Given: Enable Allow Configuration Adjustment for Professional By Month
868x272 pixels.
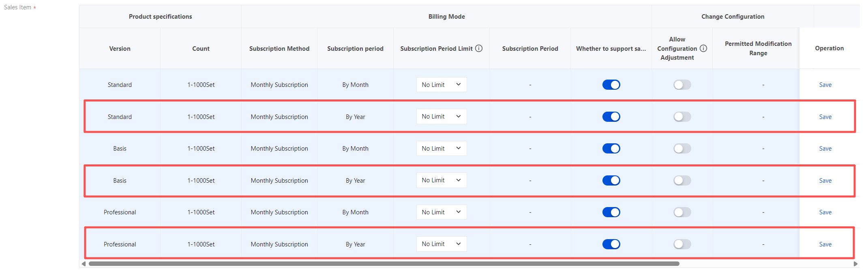Looking at the screenshot, I should [x=682, y=212].
